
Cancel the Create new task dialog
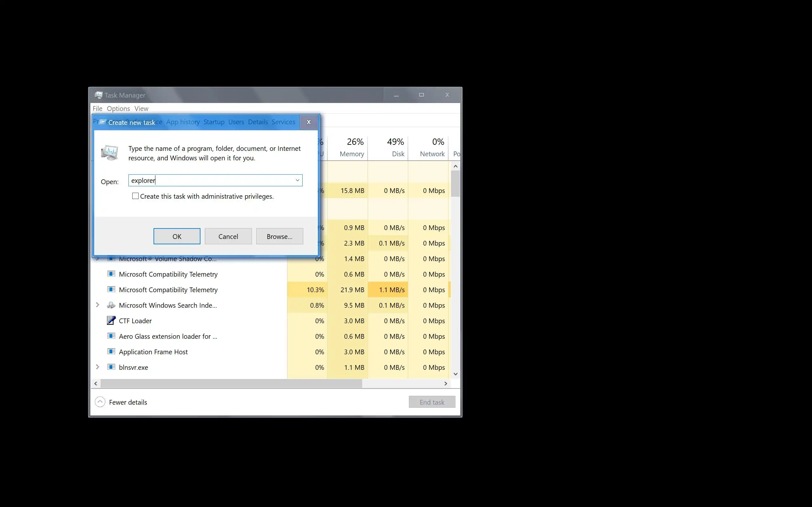click(228, 236)
